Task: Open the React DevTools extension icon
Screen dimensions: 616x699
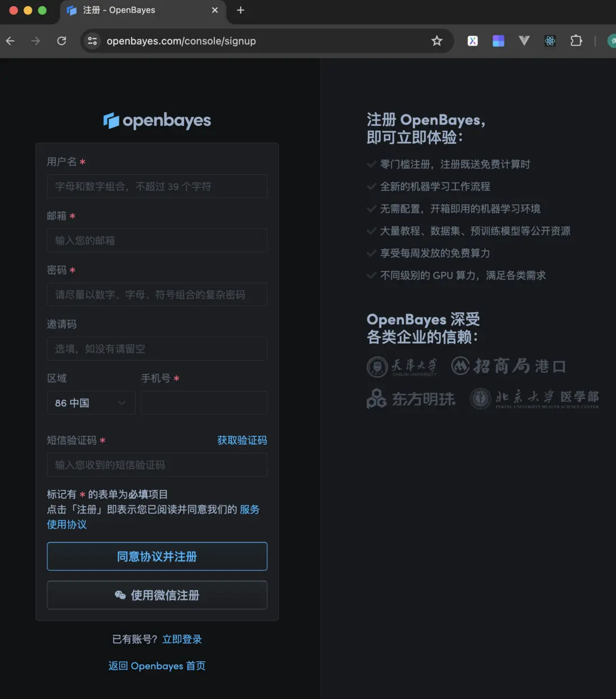Action: [550, 40]
